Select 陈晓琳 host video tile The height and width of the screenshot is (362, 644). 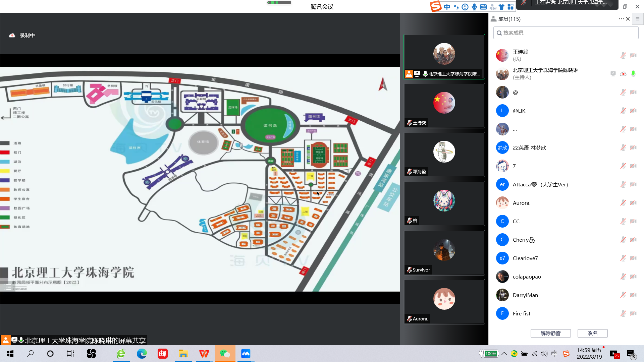pyautogui.click(x=444, y=57)
